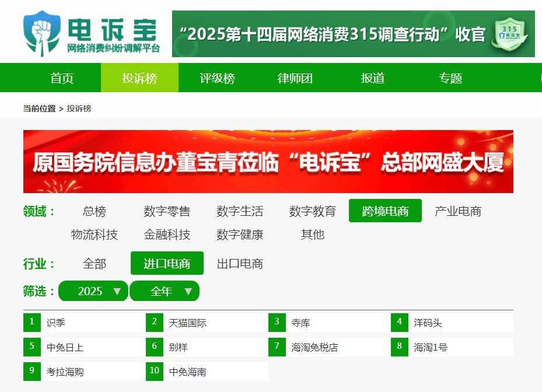
Task: Open the 2025 year dropdown
Action: coord(93,291)
